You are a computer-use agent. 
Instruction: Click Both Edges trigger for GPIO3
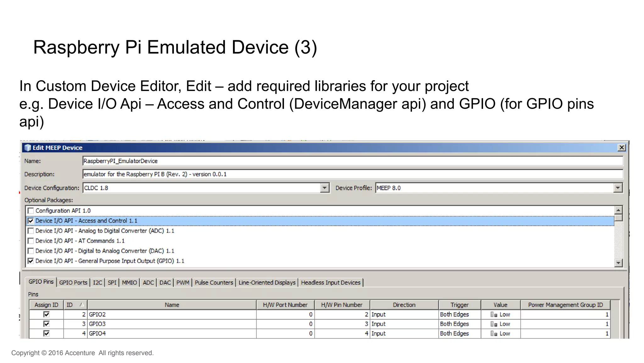click(459, 324)
